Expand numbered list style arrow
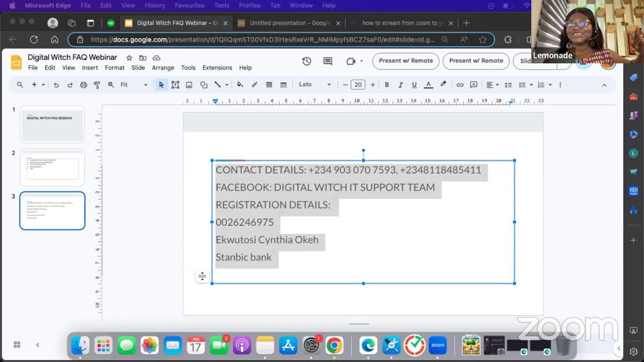This screenshot has width=644, height=362. click(550, 85)
